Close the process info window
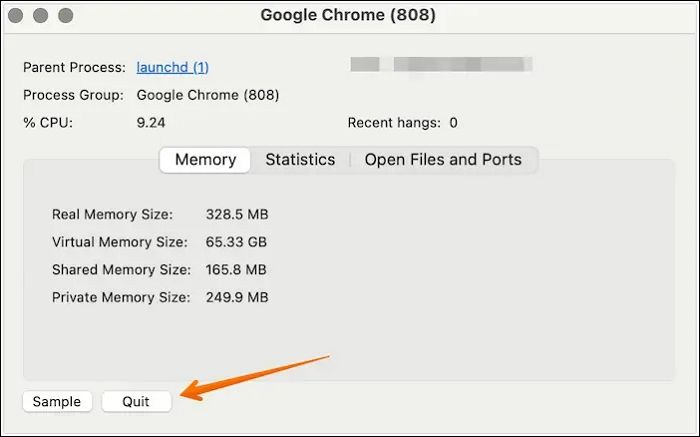The image size is (700, 437). coord(18,16)
